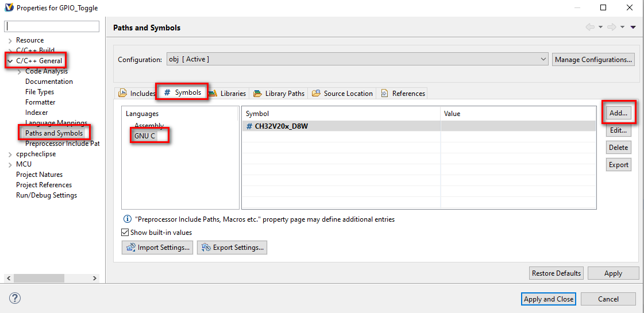Viewport: 644px width, 313px height.
Task: Select Run/Debug Settings in the tree
Action: pyautogui.click(x=47, y=195)
